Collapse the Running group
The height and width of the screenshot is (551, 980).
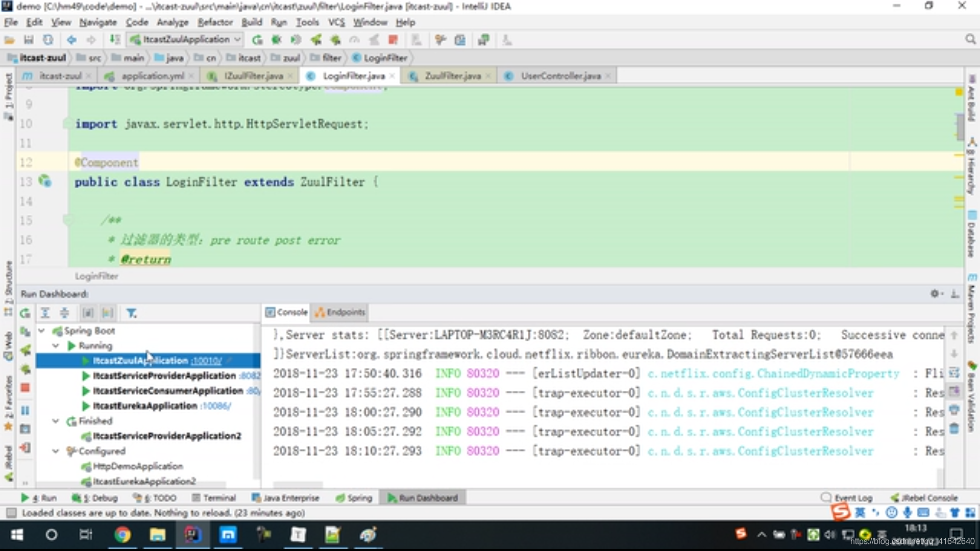pyautogui.click(x=56, y=345)
